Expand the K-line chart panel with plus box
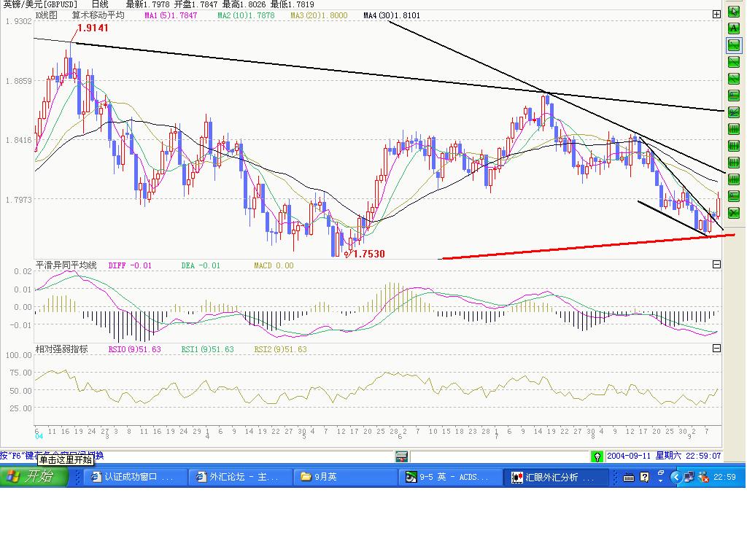The height and width of the screenshot is (560, 747). [716, 15]
